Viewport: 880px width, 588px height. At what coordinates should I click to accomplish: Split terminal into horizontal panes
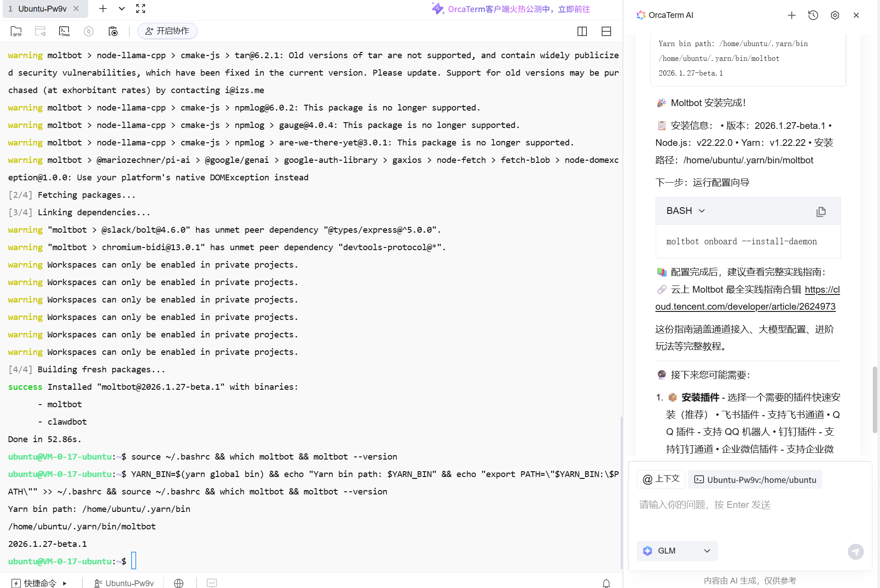(606, 31)
